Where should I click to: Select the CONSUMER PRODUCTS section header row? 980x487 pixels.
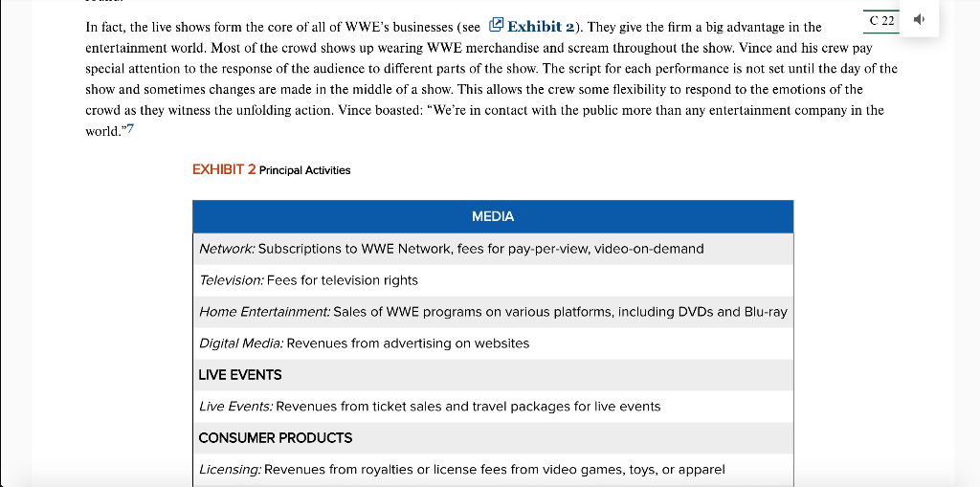point(493,437)
